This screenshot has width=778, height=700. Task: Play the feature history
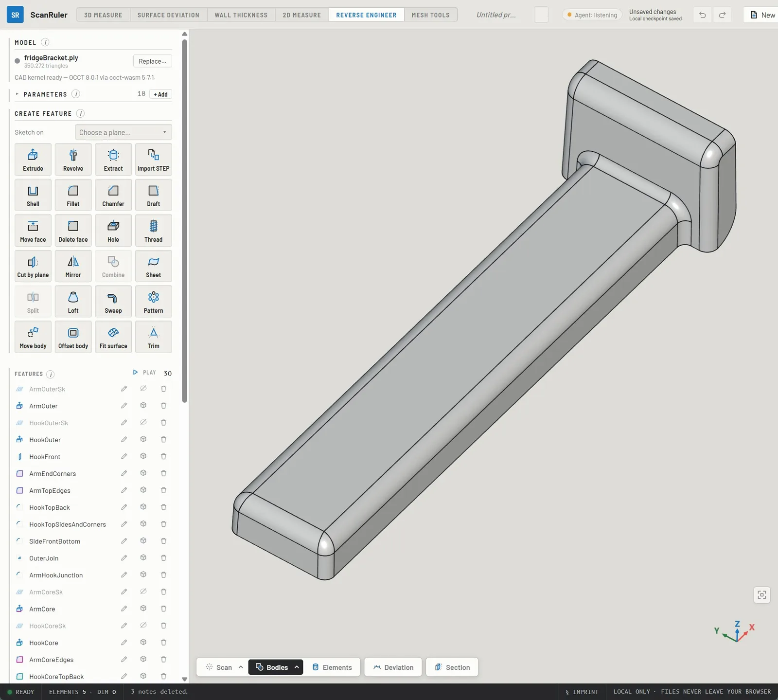pyautogui.click(x=144, y=373)
